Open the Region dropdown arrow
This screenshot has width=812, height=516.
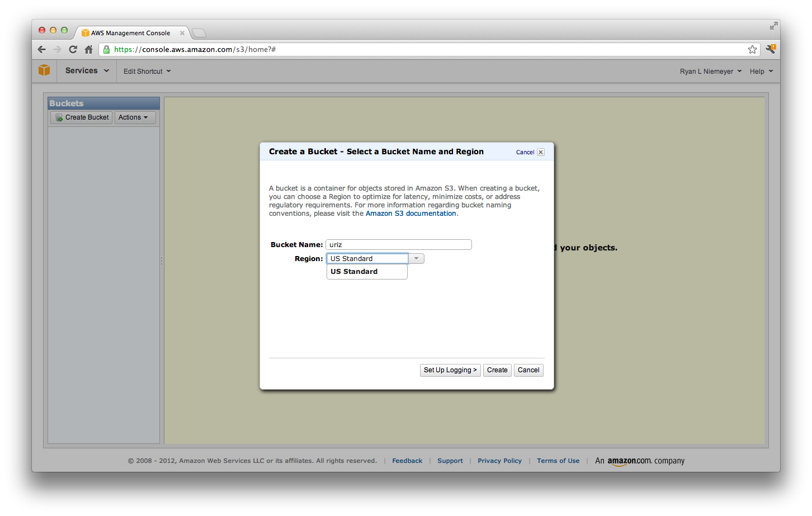pyautogui.click(x=416, y=258)
